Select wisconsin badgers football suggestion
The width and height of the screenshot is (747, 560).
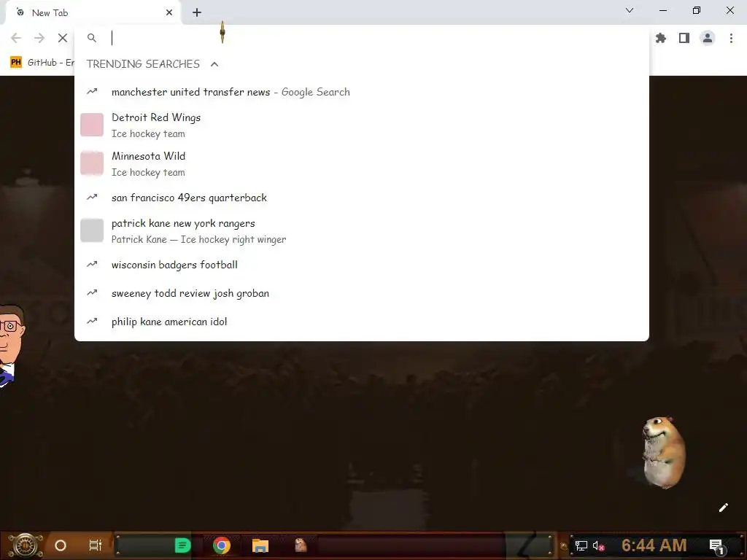(362, 265)
